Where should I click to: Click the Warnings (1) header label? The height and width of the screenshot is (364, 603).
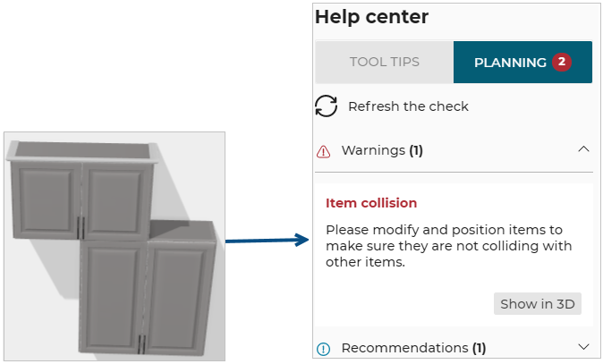(x=382, y=151)
